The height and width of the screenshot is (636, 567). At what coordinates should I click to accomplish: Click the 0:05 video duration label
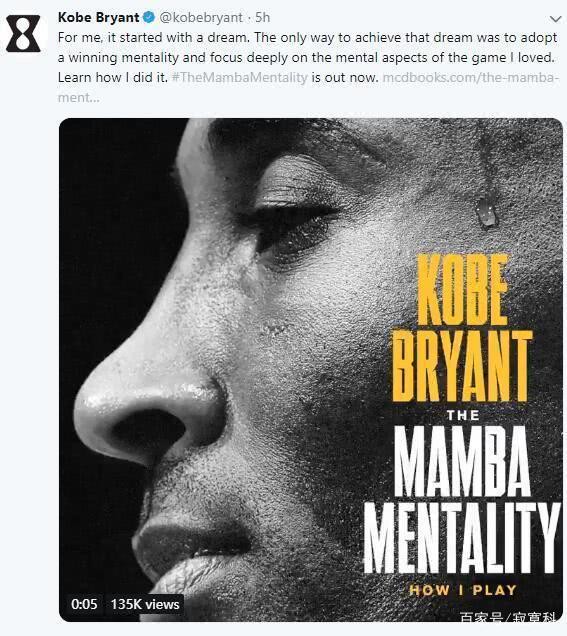[84, 604]
